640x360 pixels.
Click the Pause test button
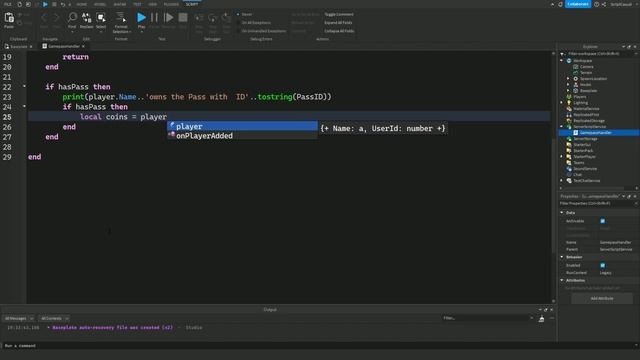(x=154, y=18)
